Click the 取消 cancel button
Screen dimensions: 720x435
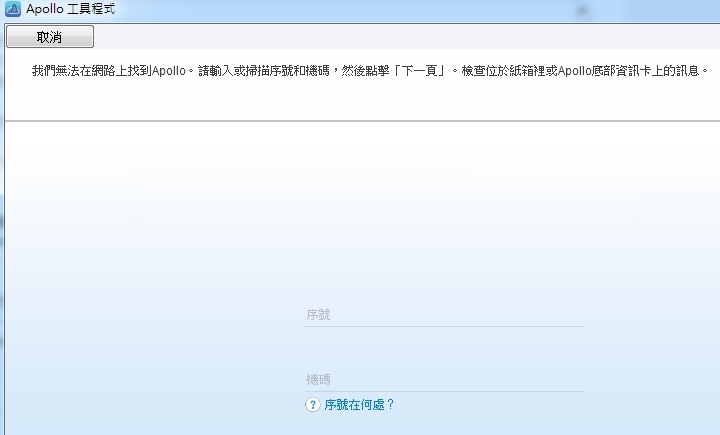(x=50, y=37)
